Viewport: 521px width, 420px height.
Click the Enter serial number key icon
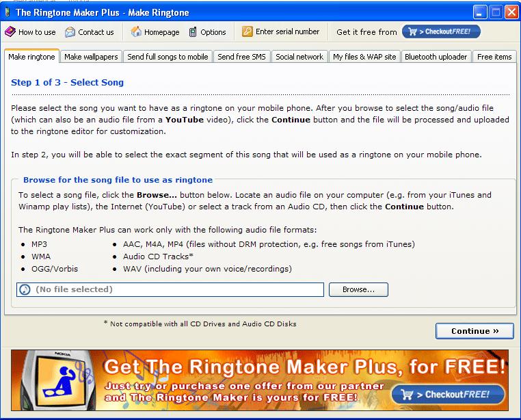tap(248, 31)
